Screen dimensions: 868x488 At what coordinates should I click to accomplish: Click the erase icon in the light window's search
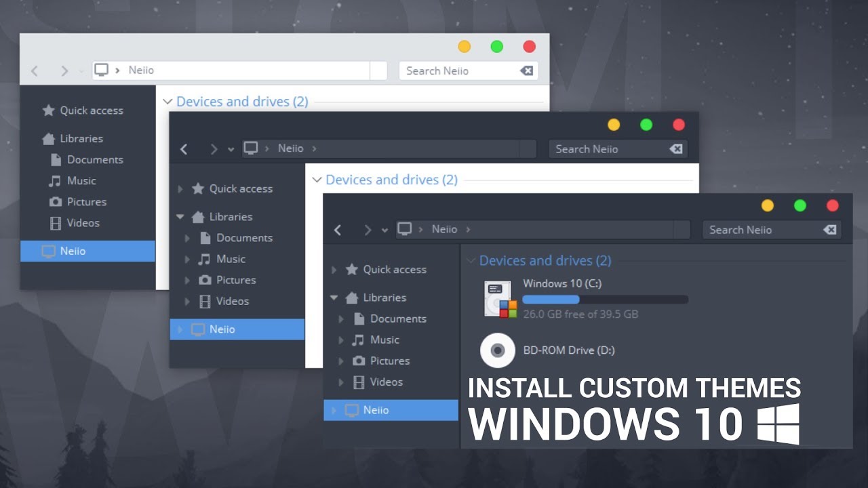[526, 70]
